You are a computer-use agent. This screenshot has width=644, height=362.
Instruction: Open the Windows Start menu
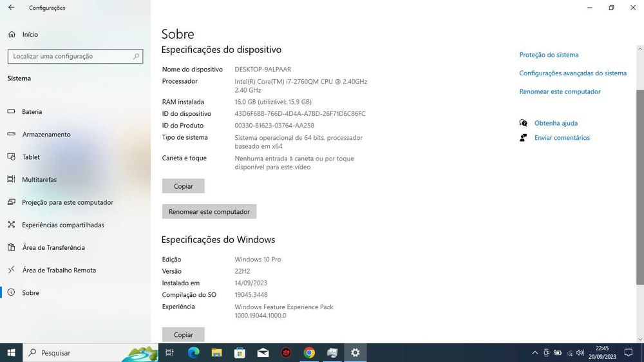click(11, 352)
